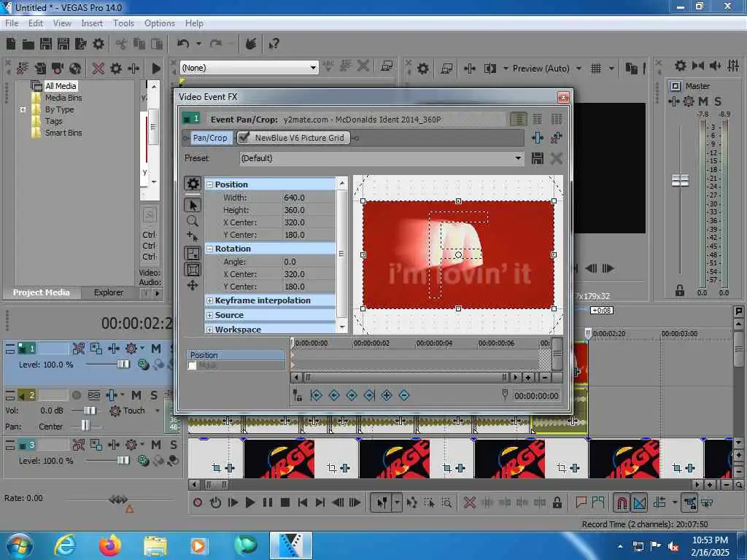
Task: Open the Options menu
Action: point(159,23)
